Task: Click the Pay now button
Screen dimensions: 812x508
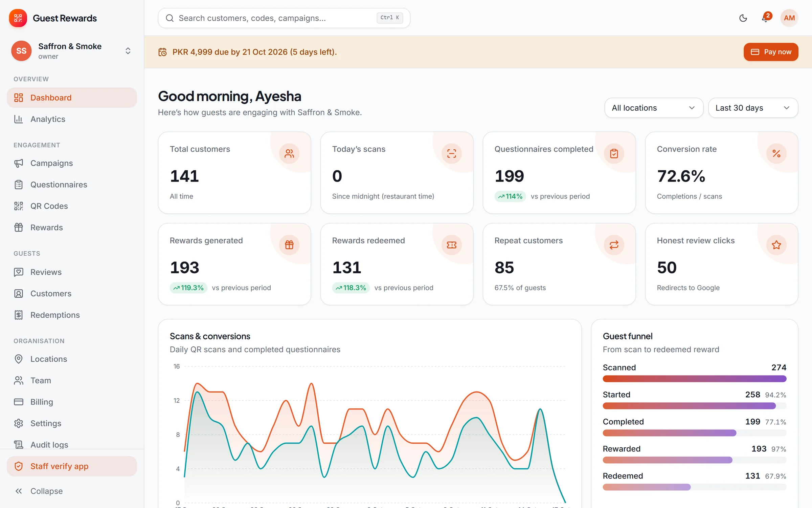Action: [x=771, y=52]
